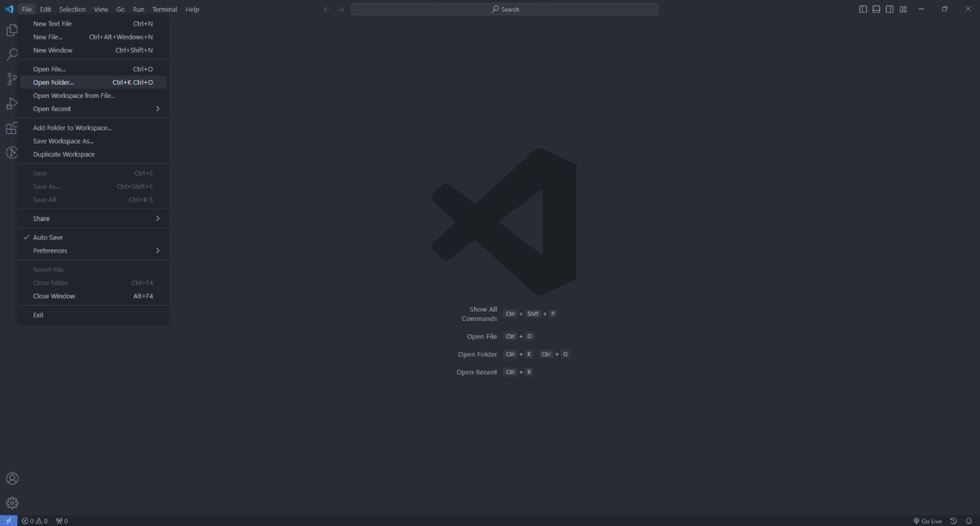This screenshot has width=980, height=526.
Task: Click Open Folder shortcut label in editor
Action: 477,355
